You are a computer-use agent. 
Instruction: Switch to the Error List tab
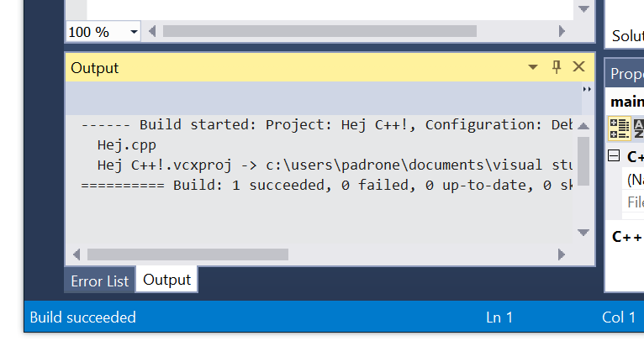point(100,281)
